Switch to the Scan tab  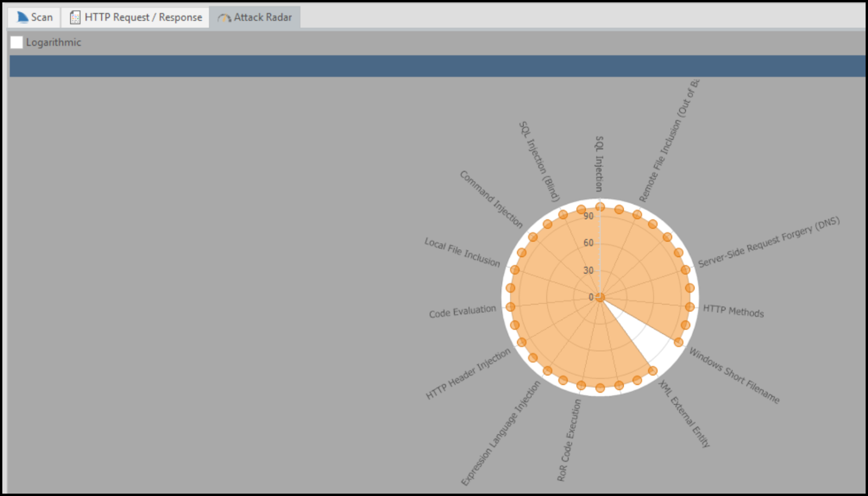(34, 17)
